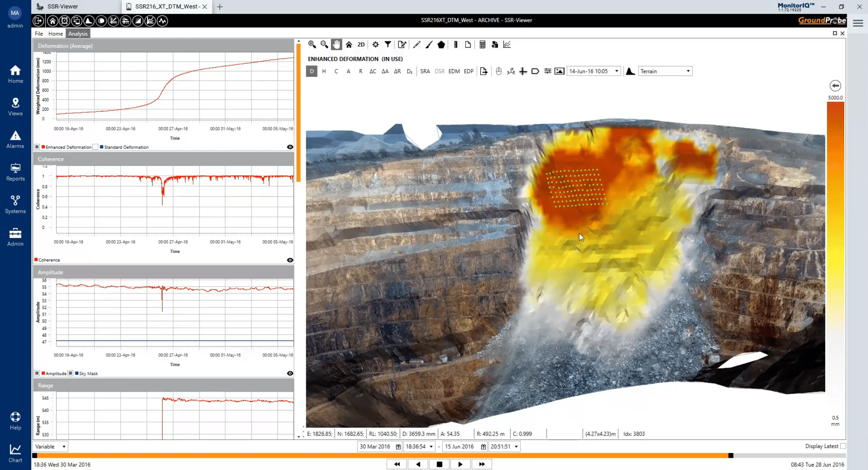Switch to the Analysis tab
Image resolution: width=868 pixels, height=470 pixels.
[x=78, y=33]
